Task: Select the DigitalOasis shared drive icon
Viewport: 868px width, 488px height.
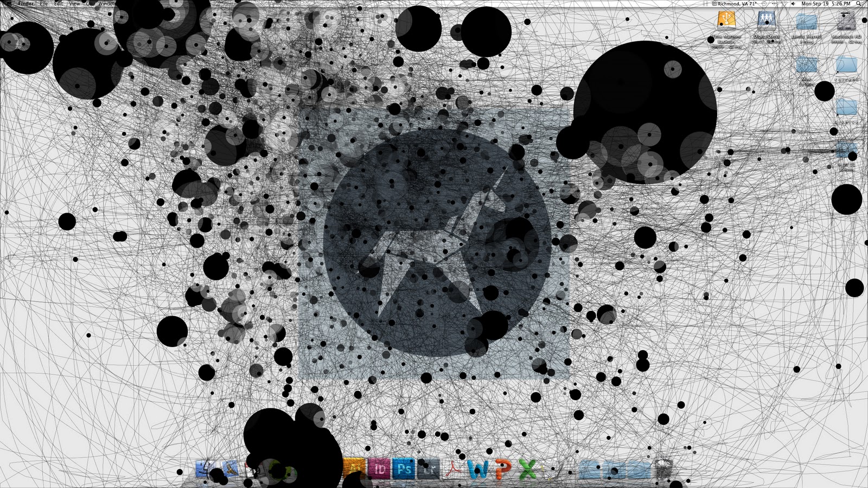Action: tap(766, 22)
